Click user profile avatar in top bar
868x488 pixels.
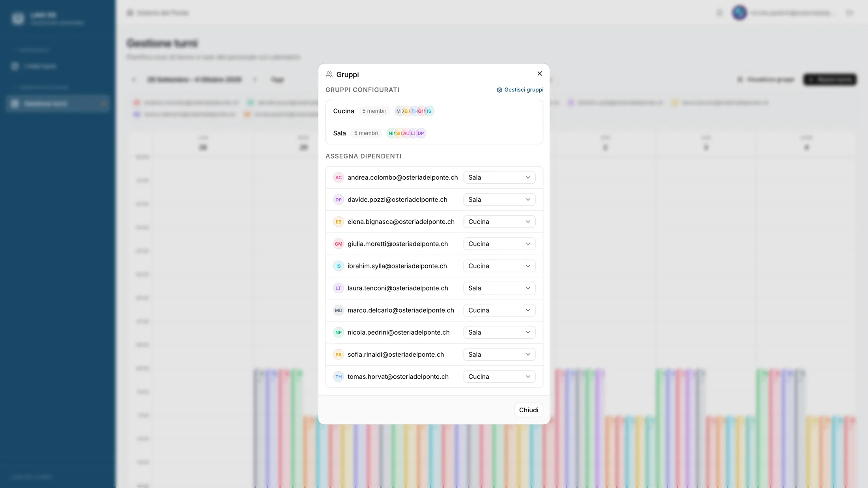[x=739, y=13]
